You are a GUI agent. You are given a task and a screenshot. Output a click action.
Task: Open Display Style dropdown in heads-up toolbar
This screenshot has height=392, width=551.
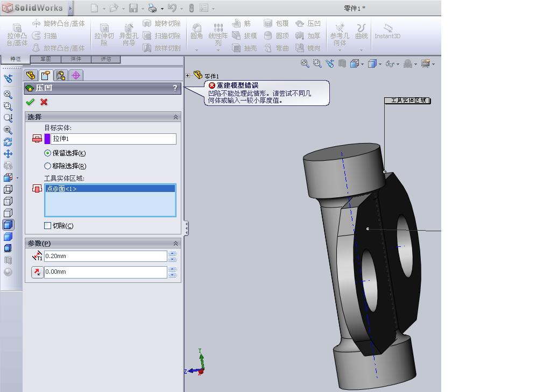(x=380, y=65)
